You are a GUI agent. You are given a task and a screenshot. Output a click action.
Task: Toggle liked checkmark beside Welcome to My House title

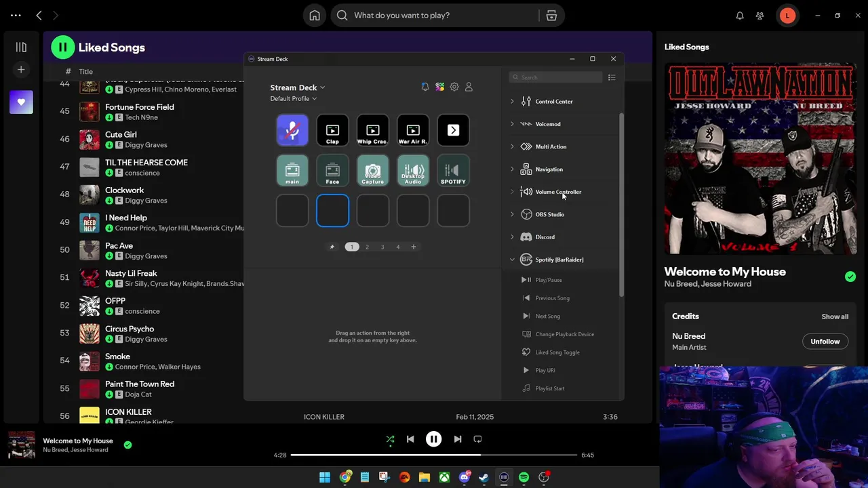coord(850,277)
